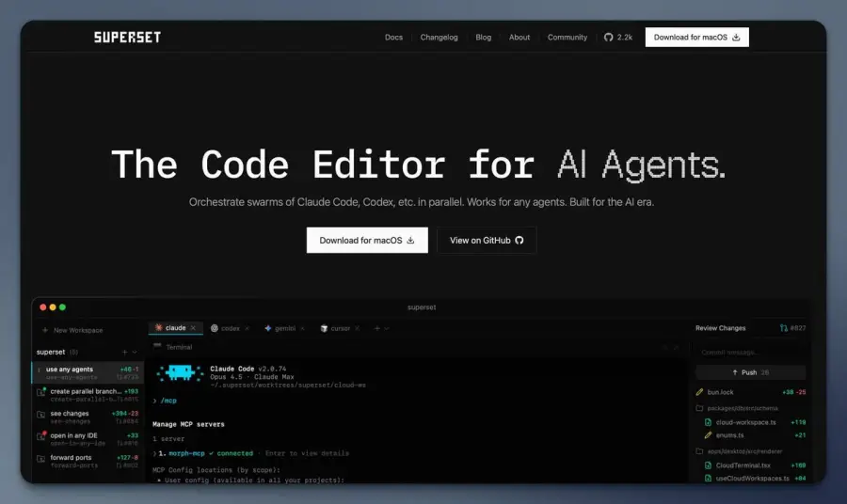Screen dimensions: 847x504
Task: Click added-file icon beside cloud-workspace.ts
Action: coord(708,422)
